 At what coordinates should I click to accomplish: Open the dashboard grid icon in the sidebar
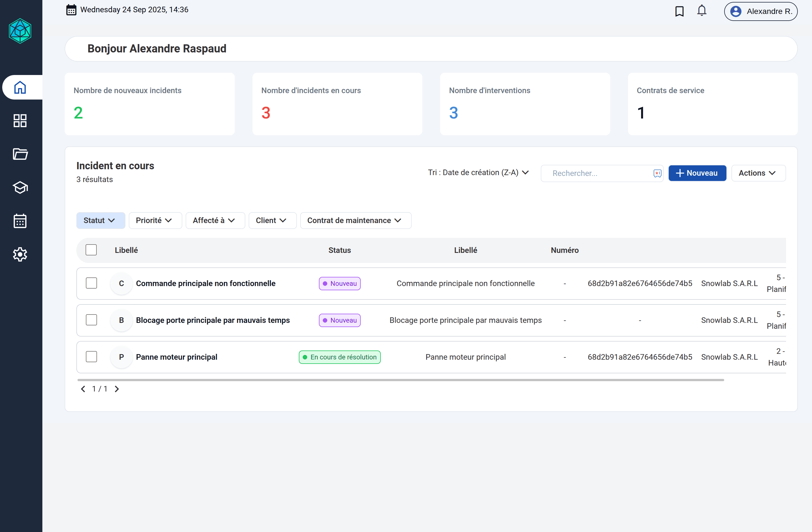[20, 121]
